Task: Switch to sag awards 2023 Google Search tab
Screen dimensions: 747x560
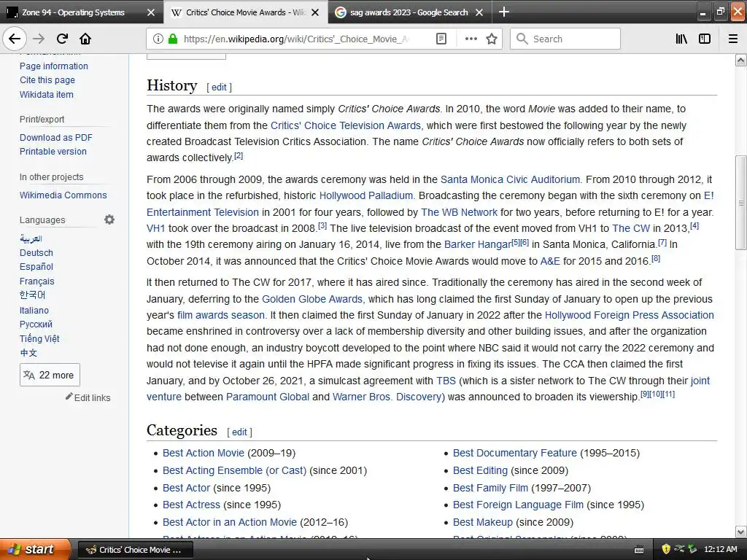Action: (409, 12)
